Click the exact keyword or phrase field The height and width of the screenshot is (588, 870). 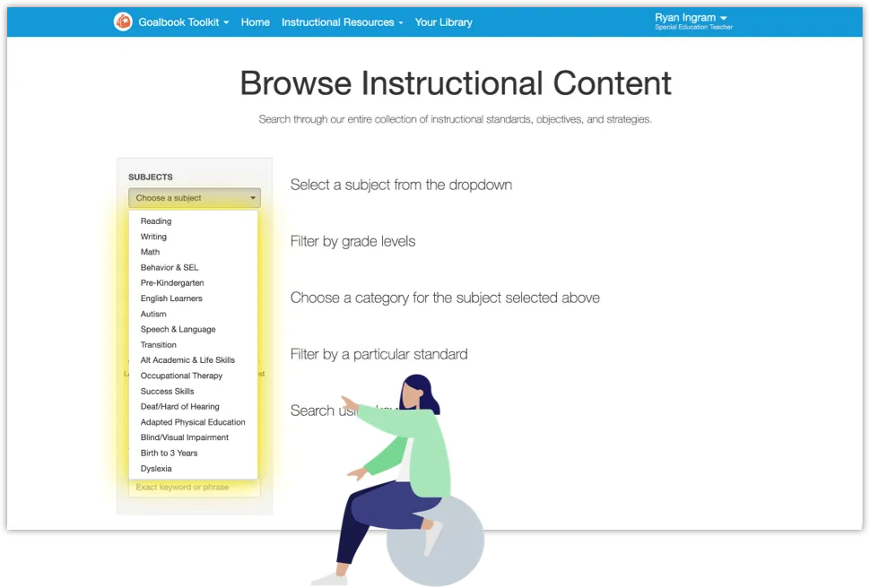(x=194, y=488)
